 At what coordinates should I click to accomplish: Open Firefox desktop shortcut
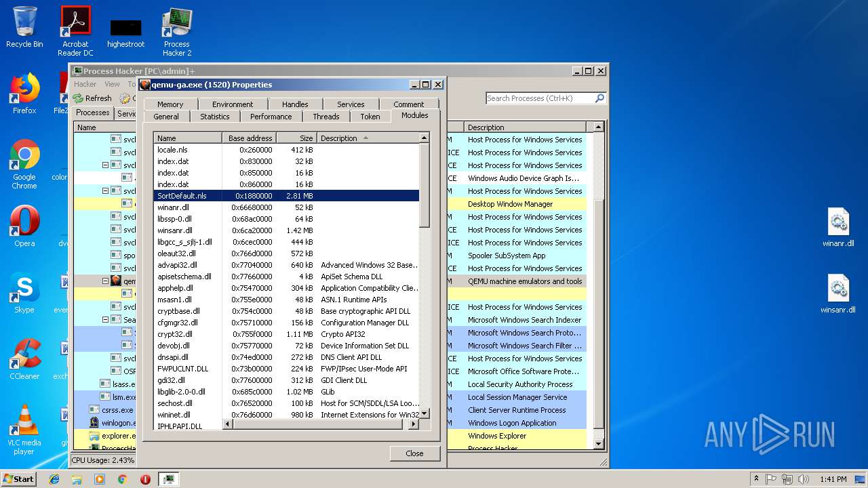(x=24, y=94)
